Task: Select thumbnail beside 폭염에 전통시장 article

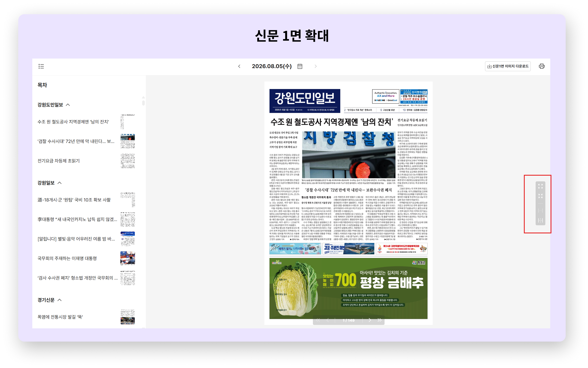Action: tap(128, 317)
